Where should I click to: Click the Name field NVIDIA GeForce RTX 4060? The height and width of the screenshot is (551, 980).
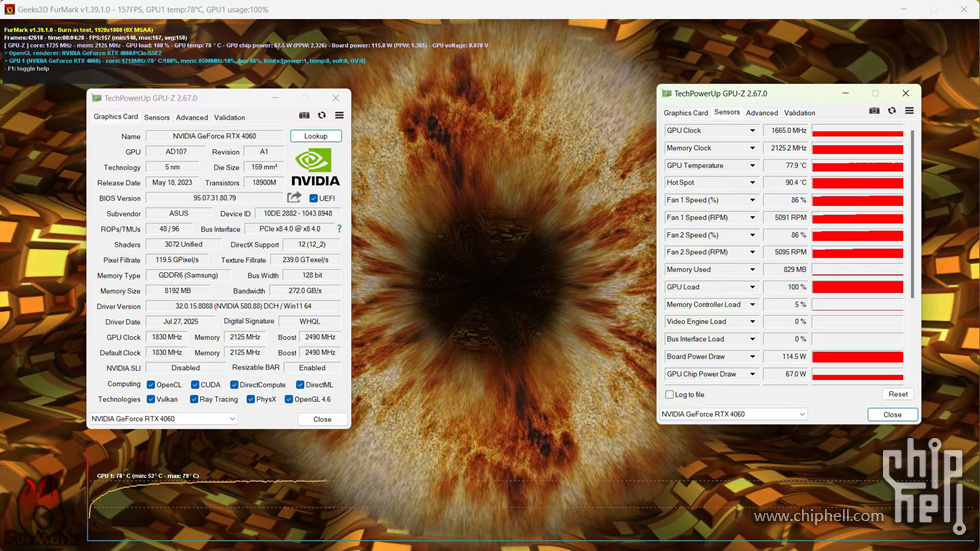coord(215,136)
